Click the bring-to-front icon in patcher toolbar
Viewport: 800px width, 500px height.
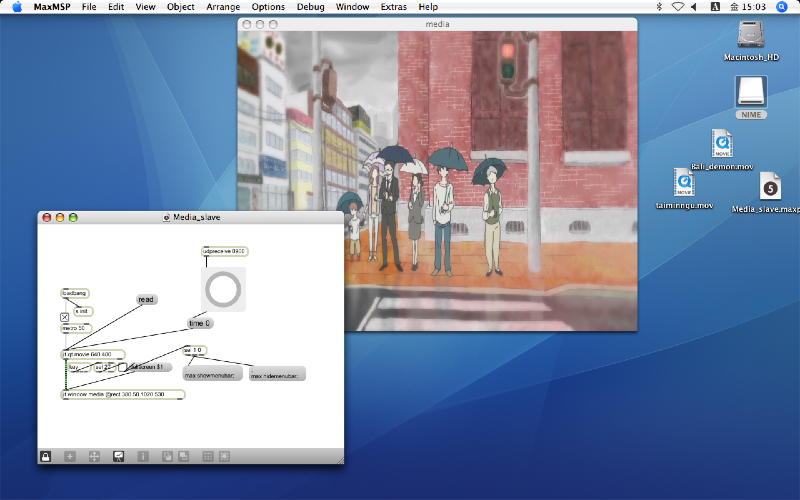[x=167, y=457]
